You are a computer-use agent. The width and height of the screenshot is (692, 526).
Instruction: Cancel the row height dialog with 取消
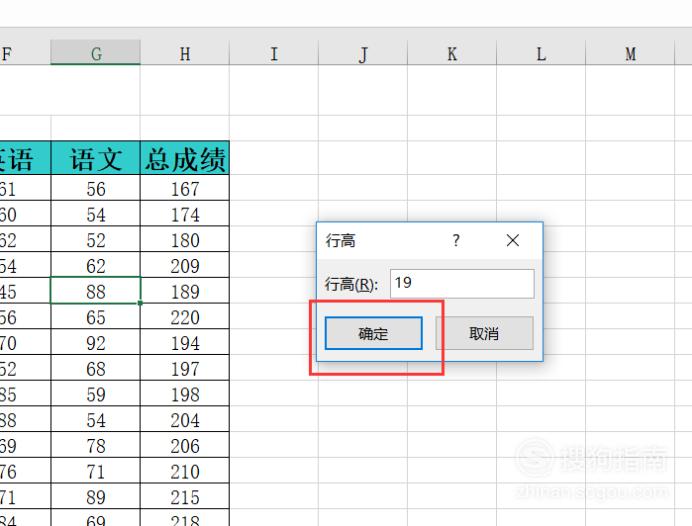484,333
